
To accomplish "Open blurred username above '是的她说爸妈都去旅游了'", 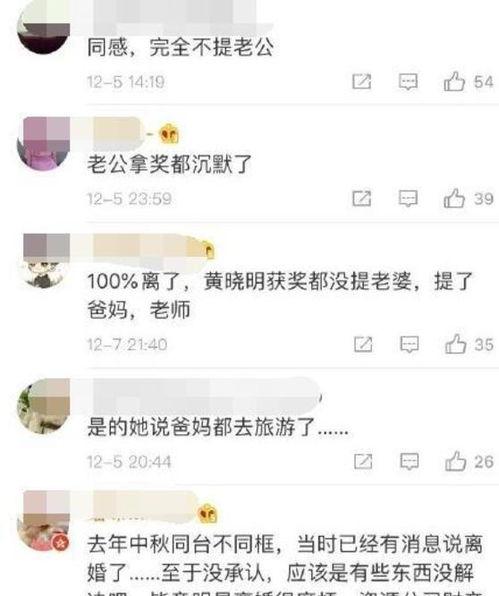I will click(x=205, y=397).
